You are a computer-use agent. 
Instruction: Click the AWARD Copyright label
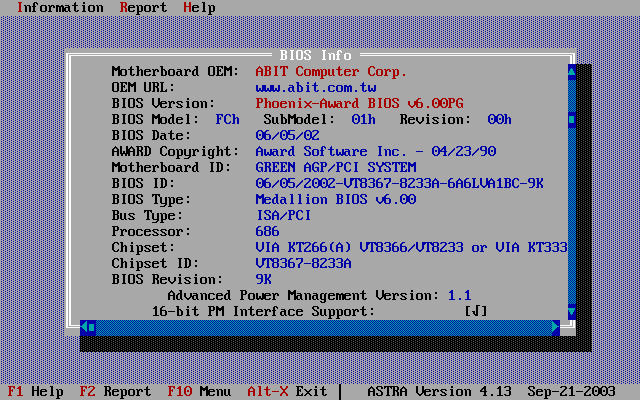point(175,151)
